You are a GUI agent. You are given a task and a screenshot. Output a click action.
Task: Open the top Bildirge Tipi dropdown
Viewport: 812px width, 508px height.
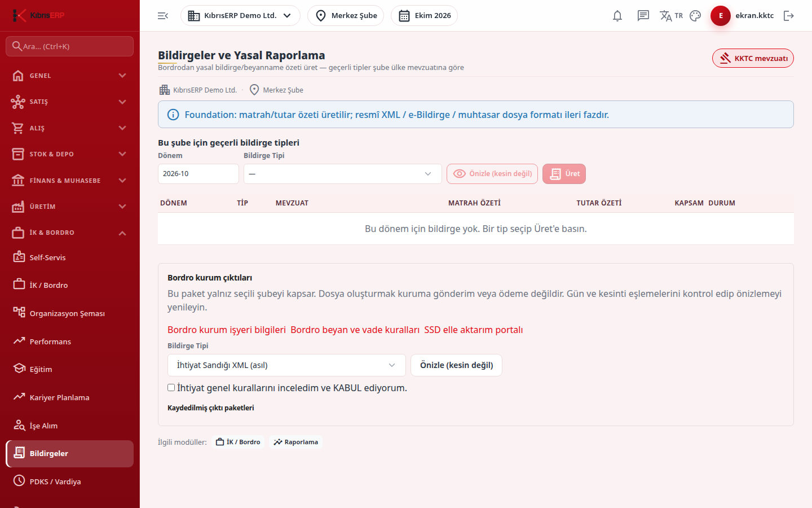click(x=342, y=174)
